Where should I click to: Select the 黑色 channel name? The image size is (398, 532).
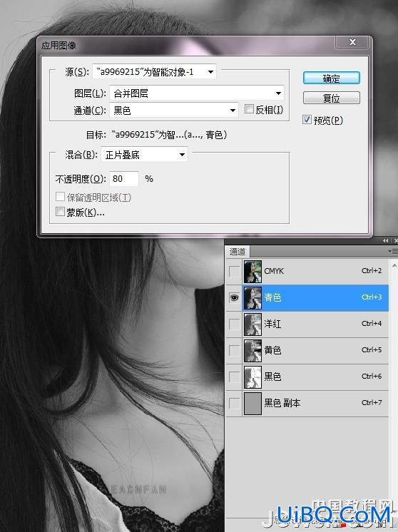pos(272,377)
